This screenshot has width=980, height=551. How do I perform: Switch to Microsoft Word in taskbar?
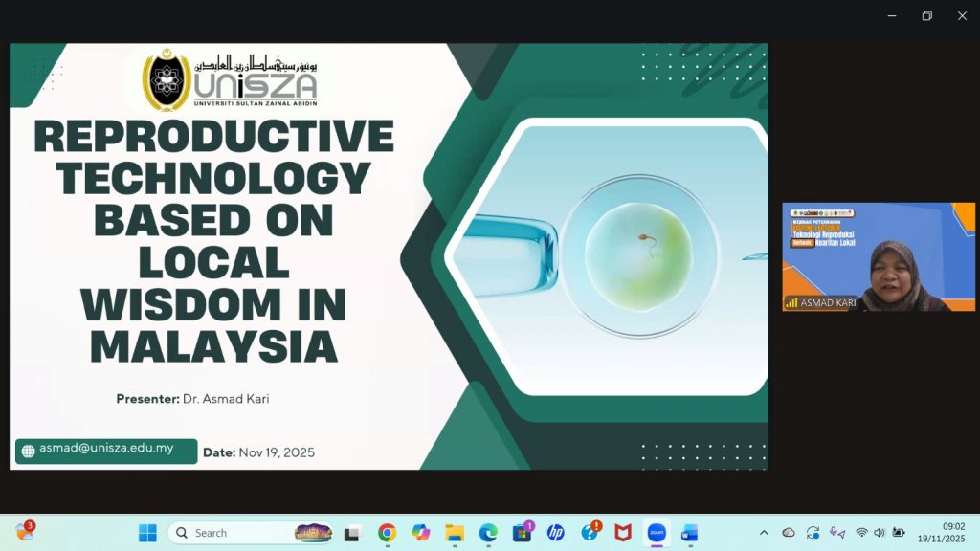(x=689, y=533)
